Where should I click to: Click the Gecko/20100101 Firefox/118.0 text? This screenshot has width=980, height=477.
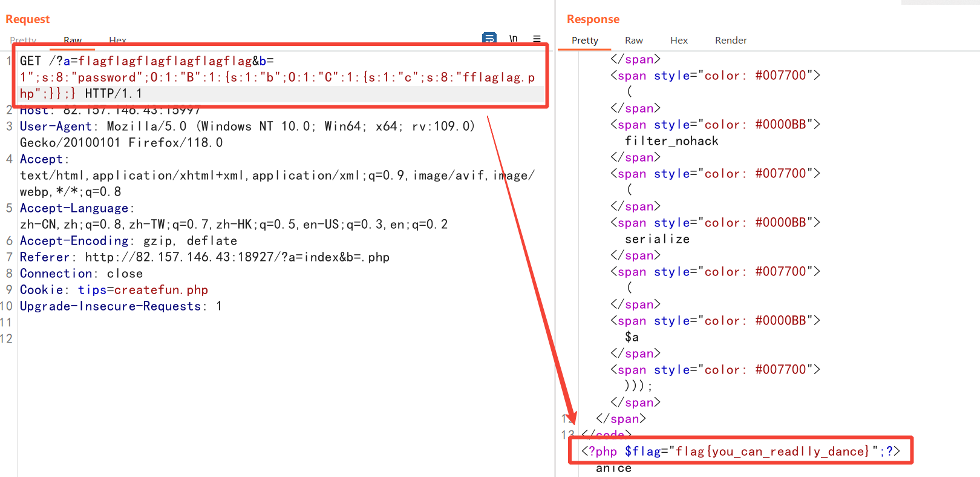point(121,142)
